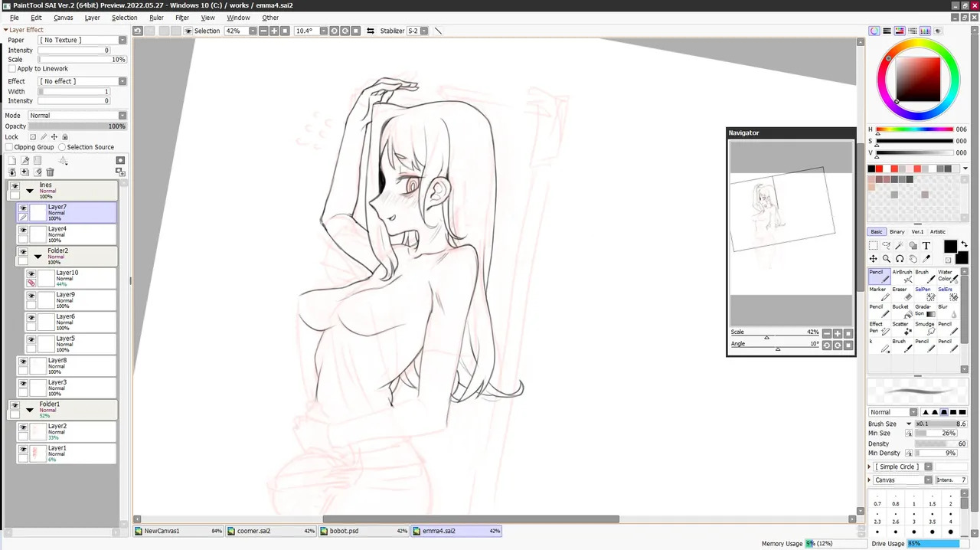Screen dimensions: 980x550
Task: Select the Eyedropper color picker tool
Action: tap(926, 259)
